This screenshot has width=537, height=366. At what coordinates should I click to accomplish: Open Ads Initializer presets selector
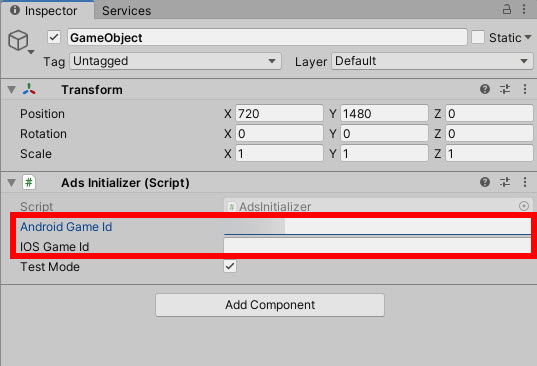click(505, 182)
